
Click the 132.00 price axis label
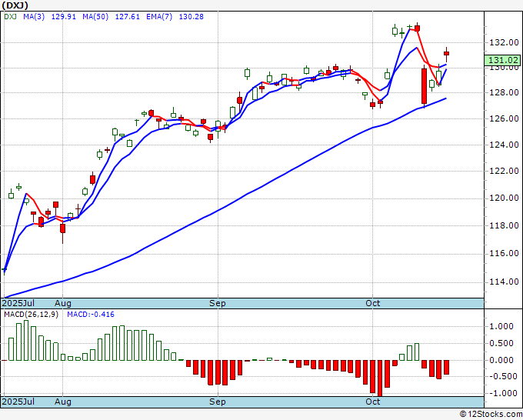click(x=504, y=42)
